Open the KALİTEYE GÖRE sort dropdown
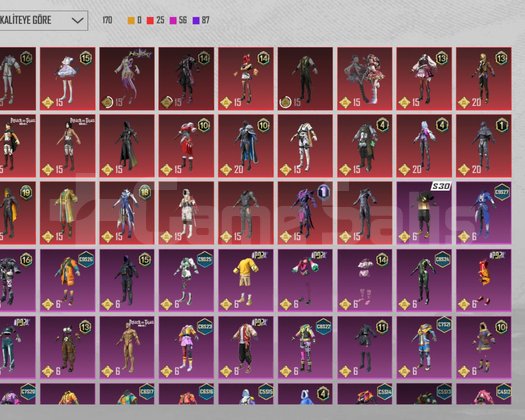 tap(43, 20)
